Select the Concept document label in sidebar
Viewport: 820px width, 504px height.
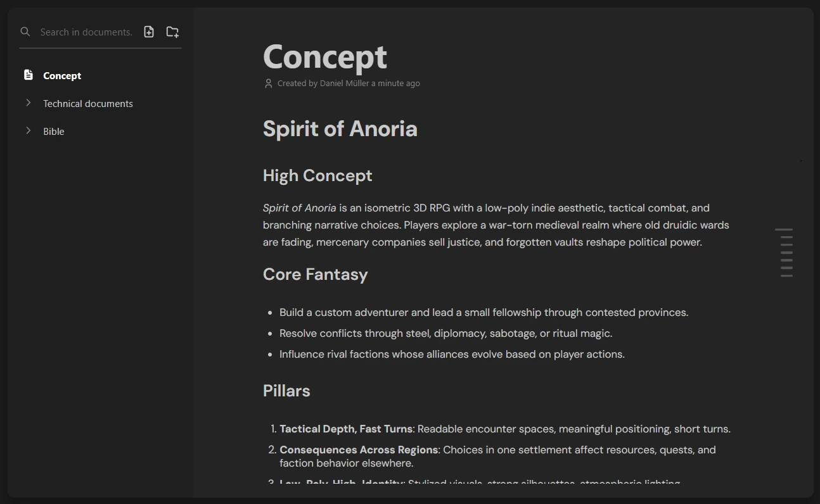(x=62, y=76)
